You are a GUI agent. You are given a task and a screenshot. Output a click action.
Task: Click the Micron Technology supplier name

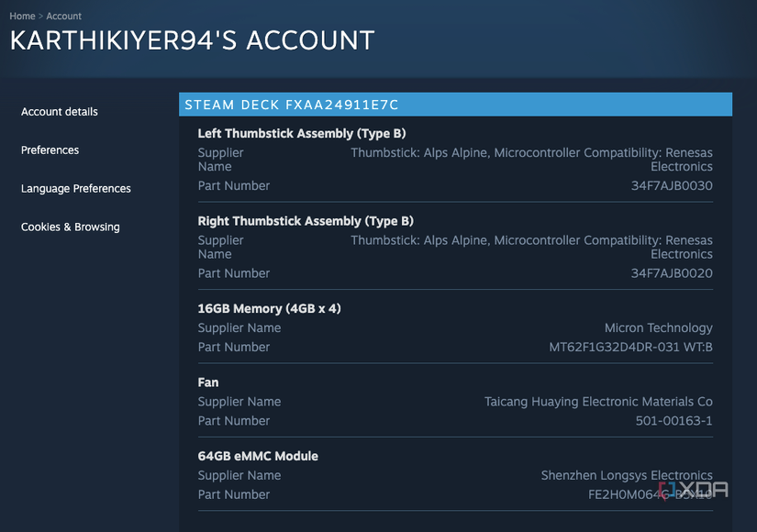coord(658,328)
